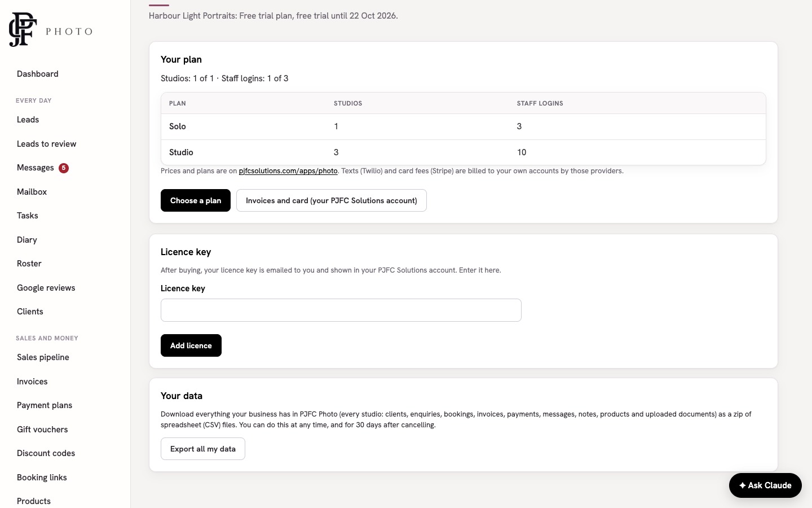The image size is (812, 508).
Task: Open Products in the sidebar
Action: pyautogui.click(x=34, y=501)
